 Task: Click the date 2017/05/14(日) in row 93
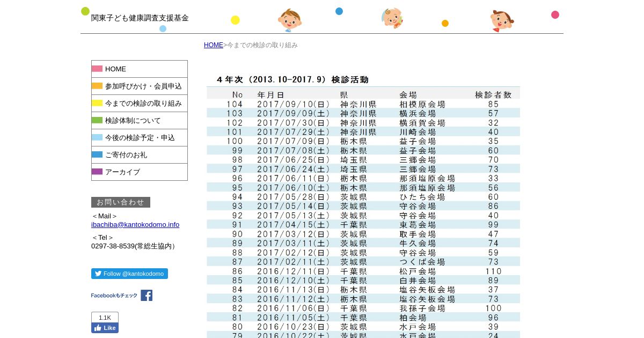tap(294, 206)
